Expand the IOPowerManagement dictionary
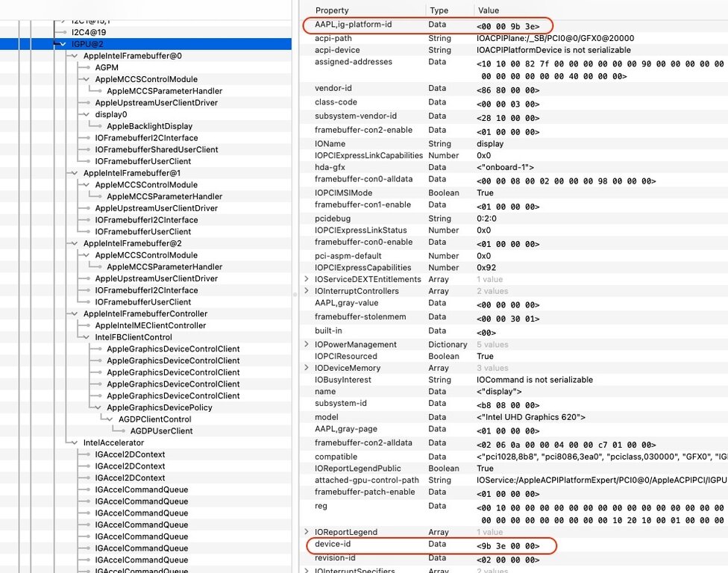Screen dimensions: 728x573 click(x=307, y=344)
